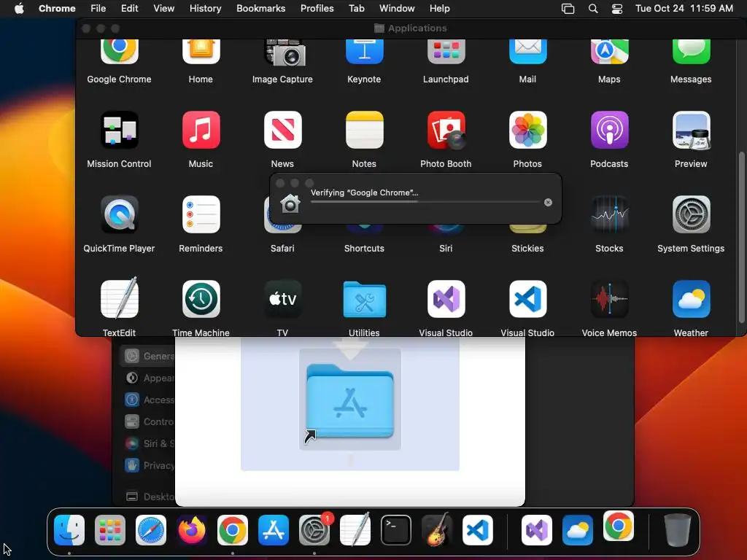Open Launchpad from the Dock
Viewport: 747px width, 560px height.
pos(110,530)
